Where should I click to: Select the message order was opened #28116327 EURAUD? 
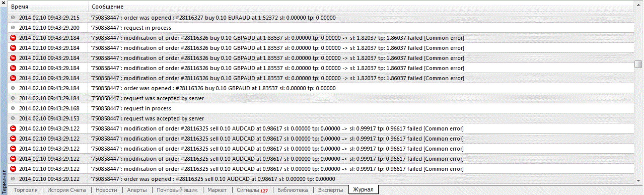(213, 18)
